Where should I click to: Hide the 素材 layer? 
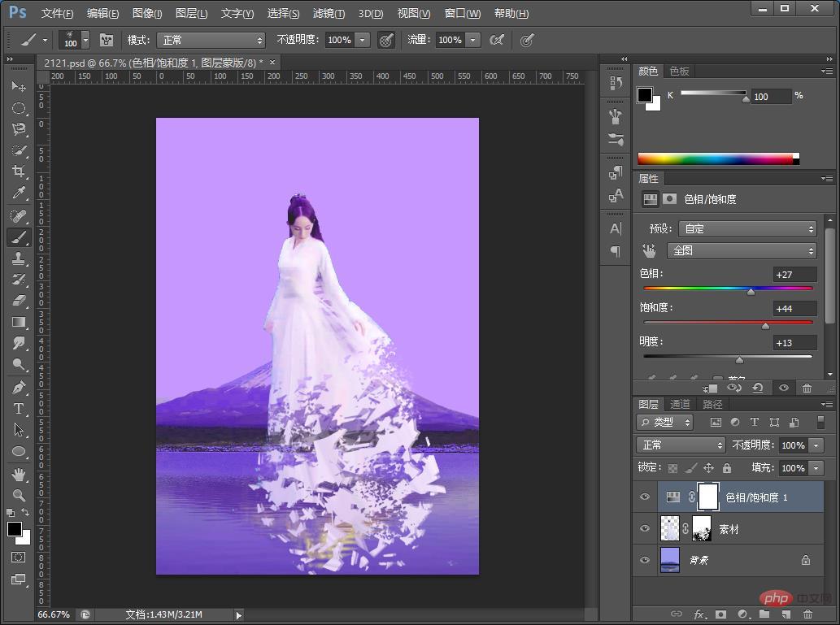pos(645,528)
